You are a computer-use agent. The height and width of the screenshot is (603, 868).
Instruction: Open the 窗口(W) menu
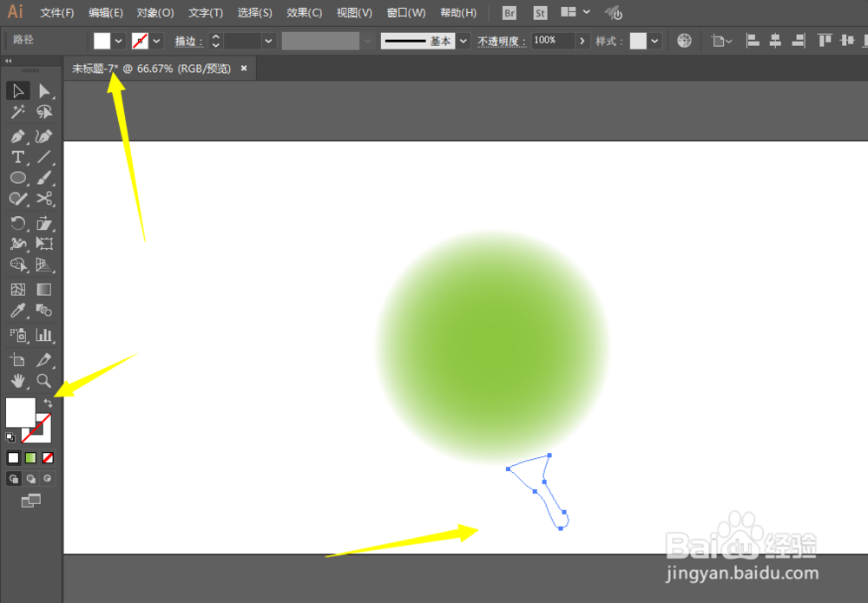[405, 13]
